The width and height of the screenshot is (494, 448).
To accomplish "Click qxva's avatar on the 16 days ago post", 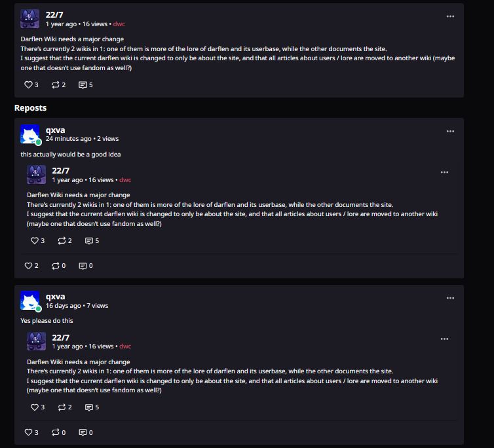I will click(x=30, y=301).
